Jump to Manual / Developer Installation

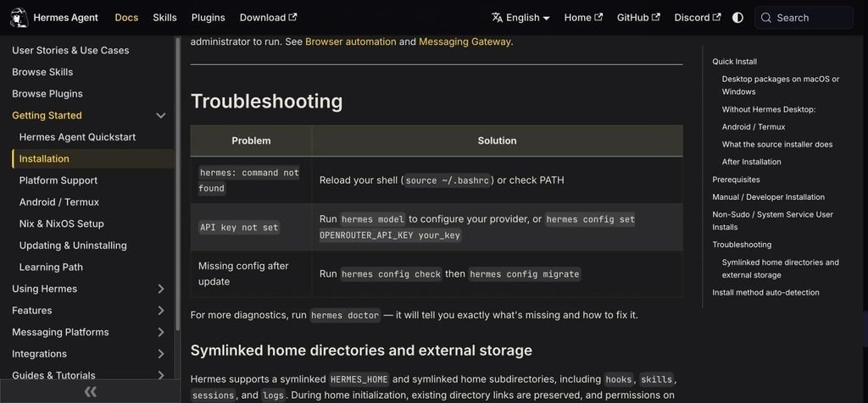pyautogui.click(x=768, y=196)
